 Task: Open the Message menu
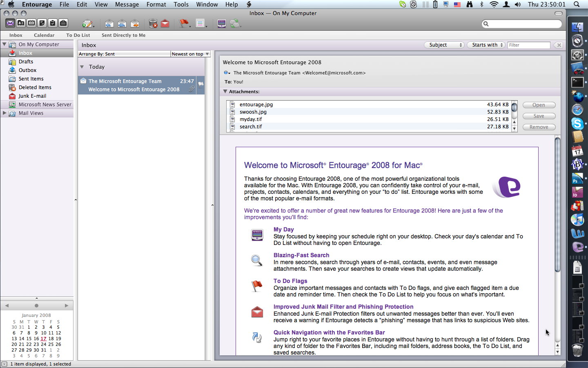pyautogui.click(x=127, y=4)
